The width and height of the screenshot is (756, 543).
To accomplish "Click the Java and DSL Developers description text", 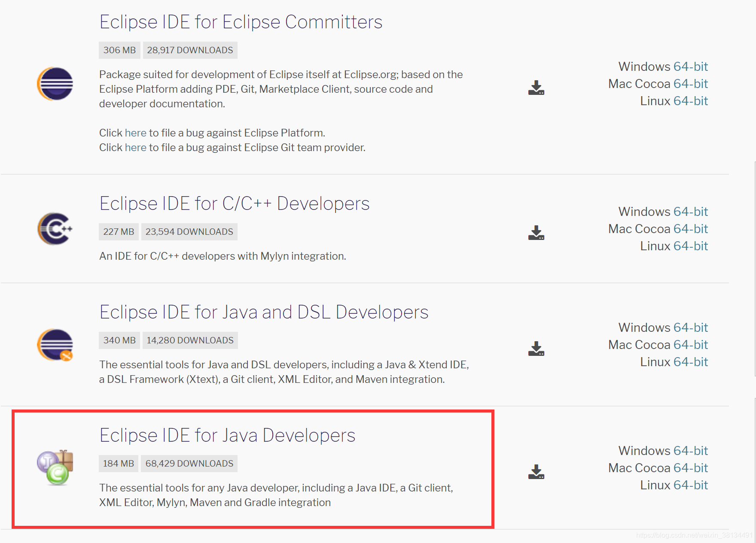I will 284,372.
